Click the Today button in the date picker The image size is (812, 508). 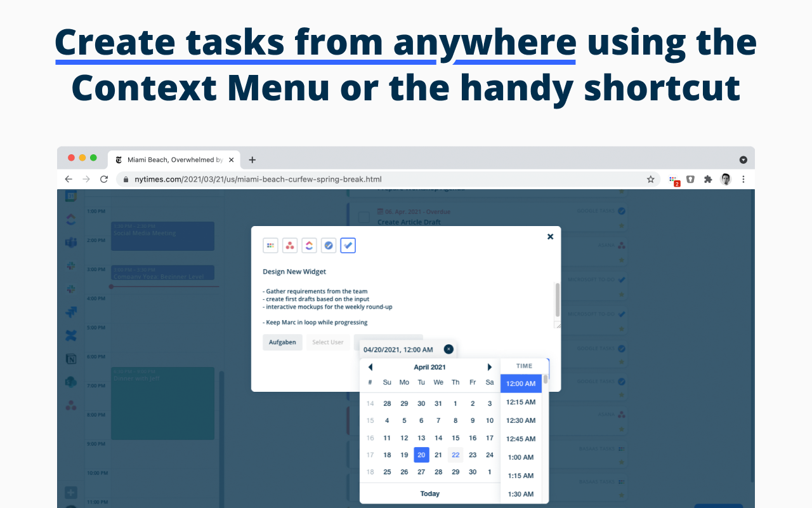(x=430, y=493)
